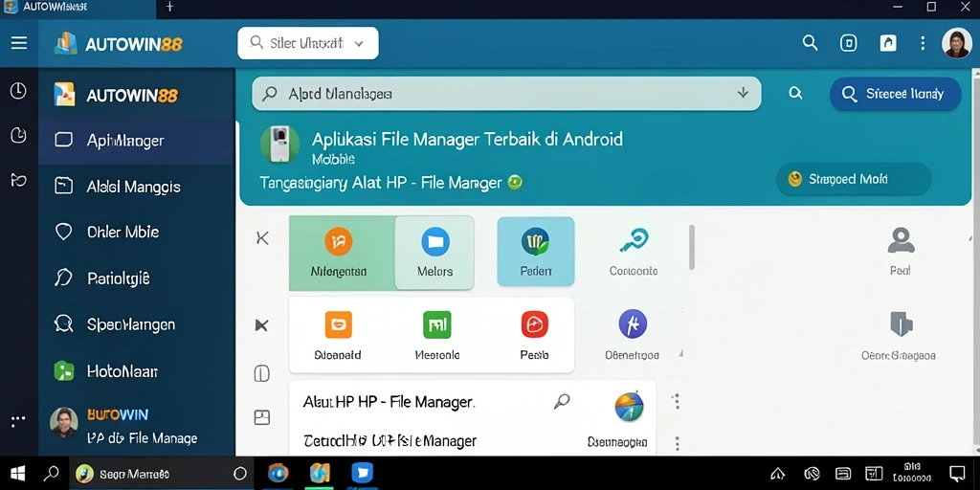
Task: Open the hamburger menu in header
Action: pyautogui.click(x=19, y=43)
